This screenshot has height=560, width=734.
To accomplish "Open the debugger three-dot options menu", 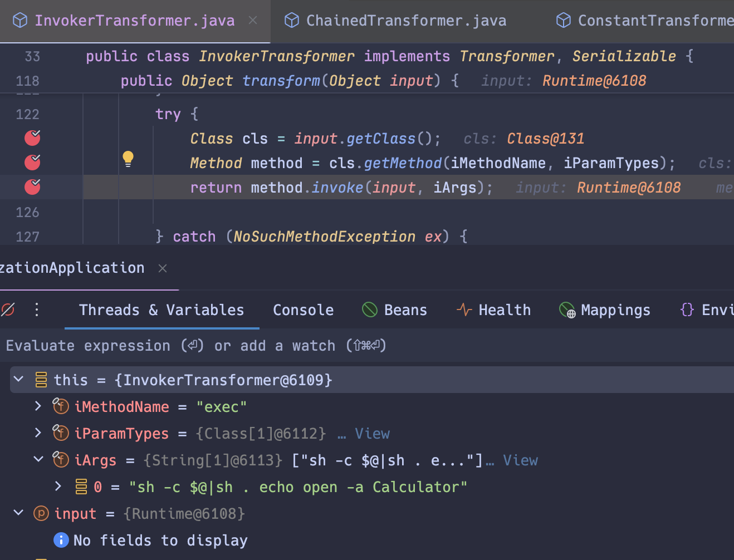I will pyautogui.click(x=36, y=310).
